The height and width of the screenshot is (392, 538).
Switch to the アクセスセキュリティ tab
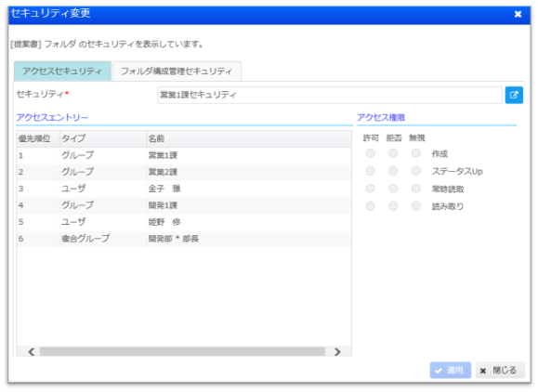pyautogui.click(x=62, y=72)
